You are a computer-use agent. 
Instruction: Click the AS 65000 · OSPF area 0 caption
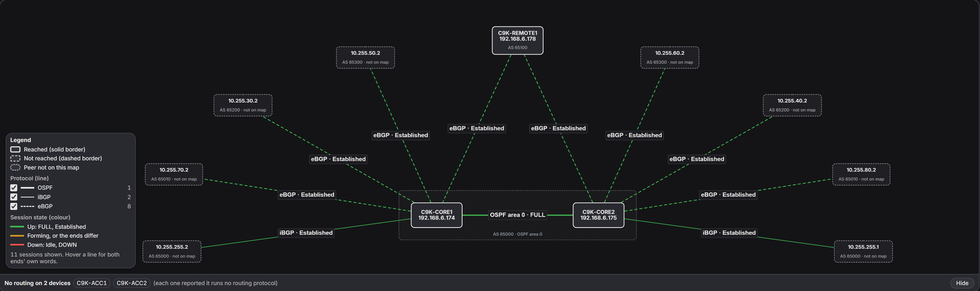click(x=517, y=234)
